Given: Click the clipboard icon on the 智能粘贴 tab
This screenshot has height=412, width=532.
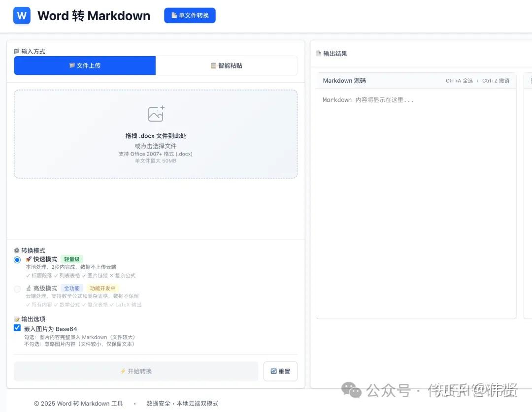Looking at the screenshot, I should [213, 65].
